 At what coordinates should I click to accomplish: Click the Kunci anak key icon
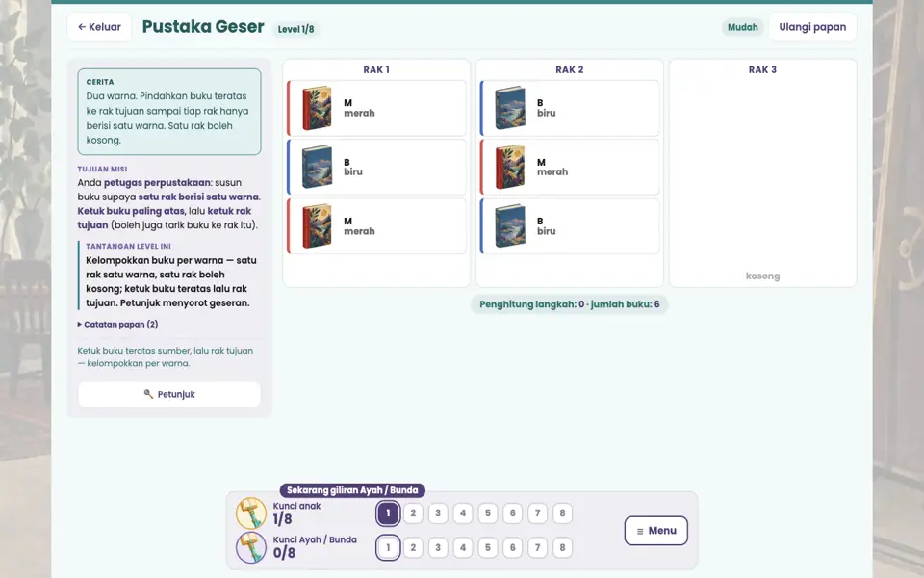tap(251, 513)
